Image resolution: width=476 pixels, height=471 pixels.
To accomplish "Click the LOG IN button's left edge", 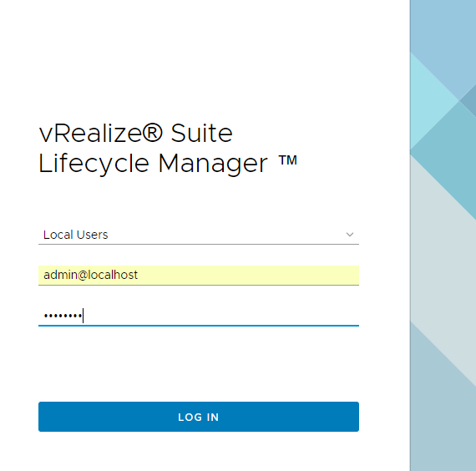I will pyautogui.click(x=43, y=417).
